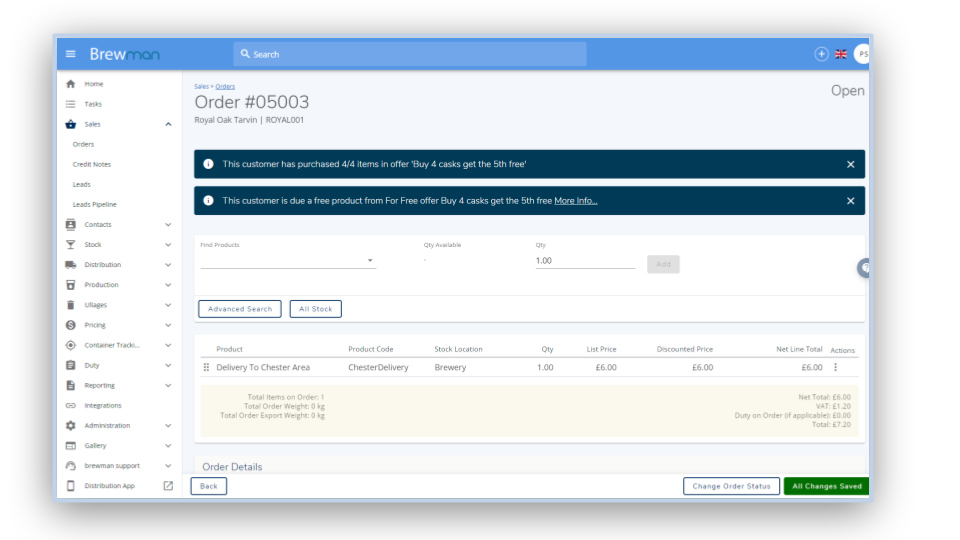Image resolution: width=960 pixels, height=540 pixels.
Task: Open the hamburger menu icon
Action: tap(70, 54)
